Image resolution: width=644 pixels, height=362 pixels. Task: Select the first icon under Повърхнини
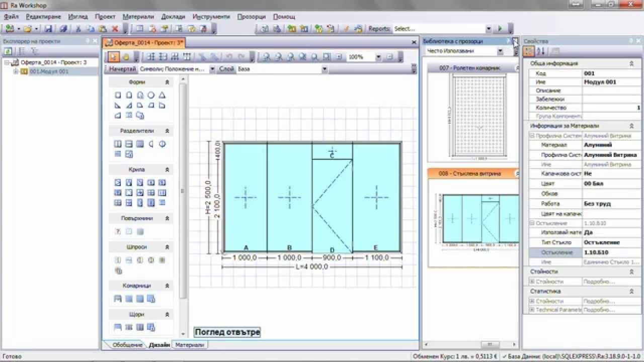click(x=118, y=231)
